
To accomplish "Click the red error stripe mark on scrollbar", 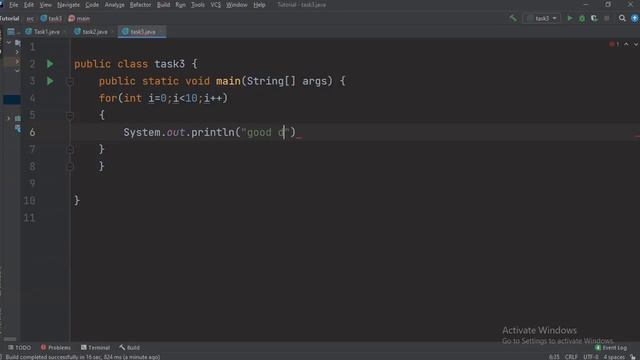I will (637, 136).
